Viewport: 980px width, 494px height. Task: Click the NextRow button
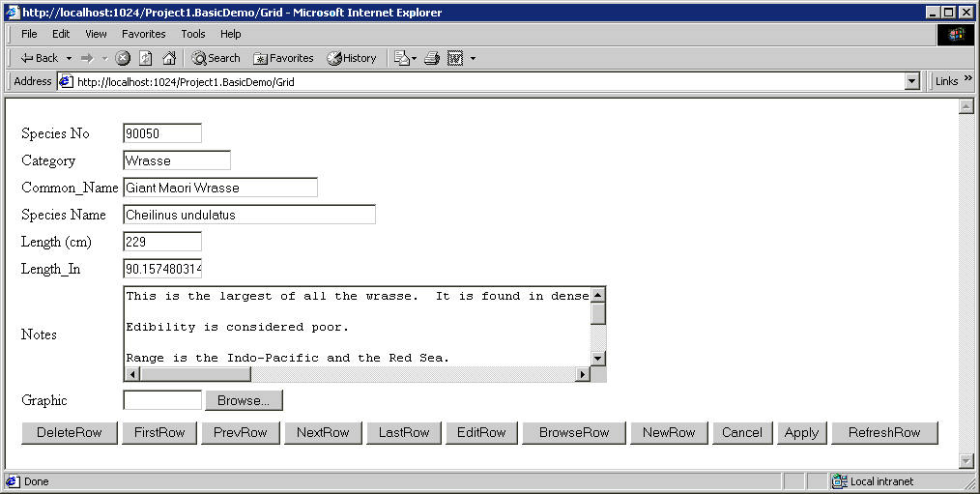coord(323,433)
